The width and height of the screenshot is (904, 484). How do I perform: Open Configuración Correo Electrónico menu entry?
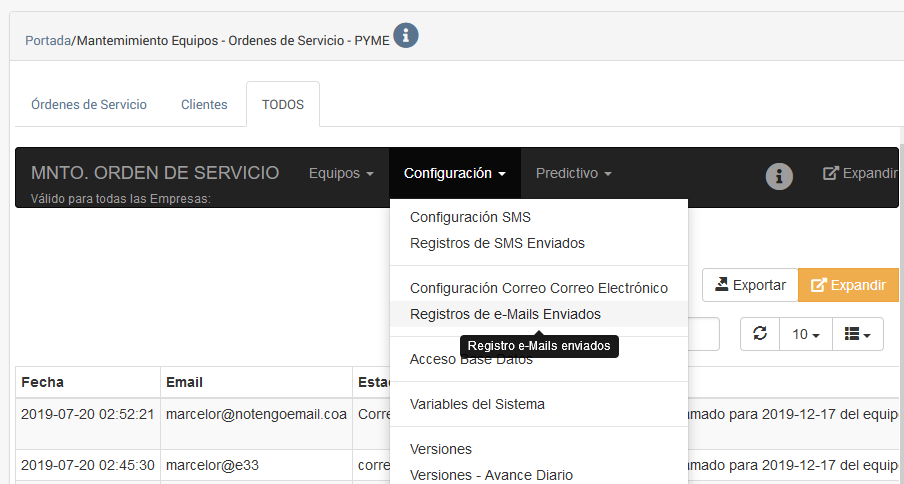tap(538, 288)
